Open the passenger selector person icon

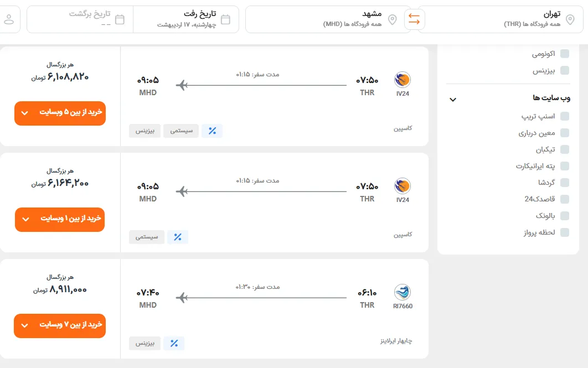[9, 19]
